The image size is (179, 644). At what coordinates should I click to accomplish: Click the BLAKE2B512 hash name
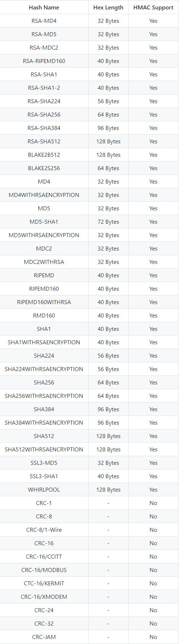coord(44,155)
